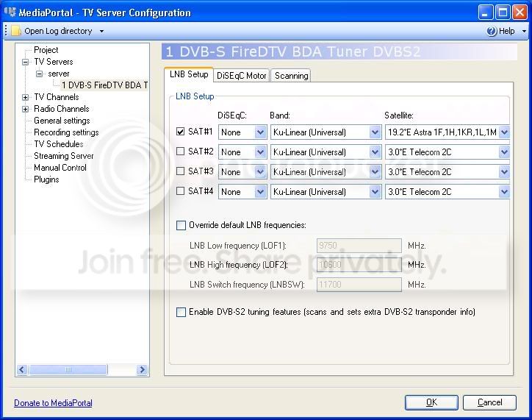The image size is (532, 420).
Task: Uncheck the SAT#1 checkbox
Action: coord(181,132)
